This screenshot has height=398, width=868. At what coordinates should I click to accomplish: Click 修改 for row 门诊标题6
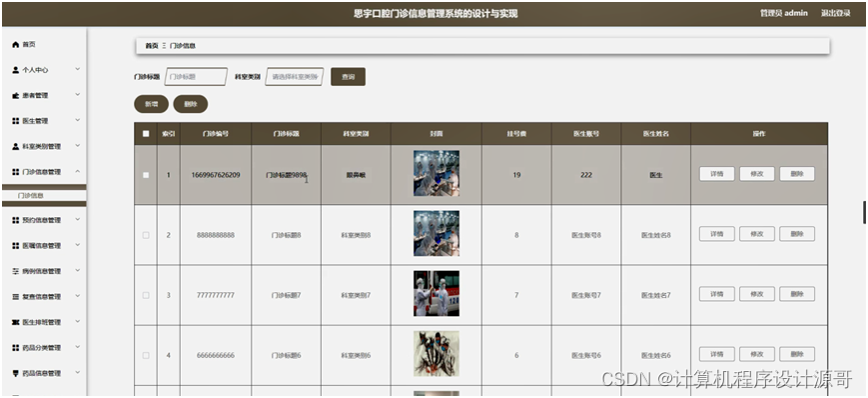[757, 354]
